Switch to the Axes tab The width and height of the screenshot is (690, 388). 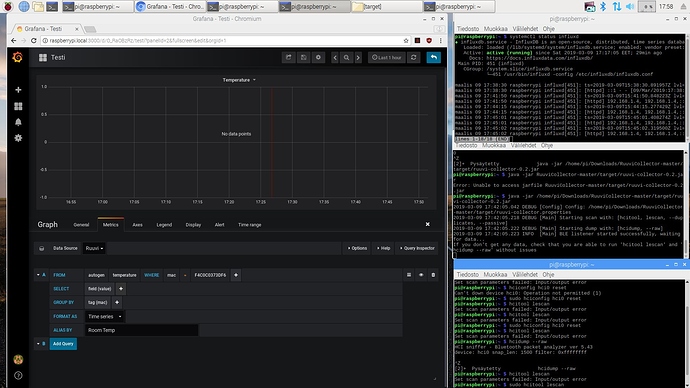(137, 225)
